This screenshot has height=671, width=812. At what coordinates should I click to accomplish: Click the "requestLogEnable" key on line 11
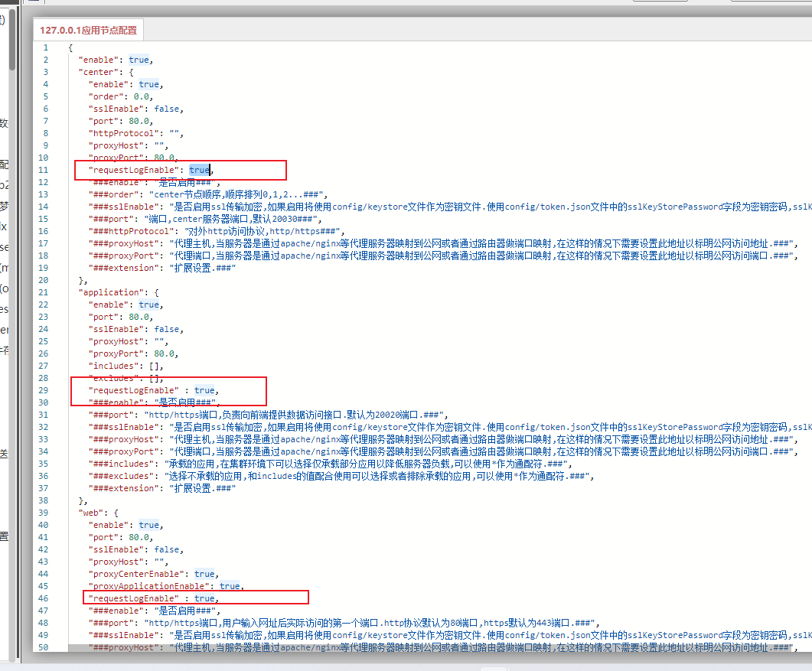click(x=134, y=170)
